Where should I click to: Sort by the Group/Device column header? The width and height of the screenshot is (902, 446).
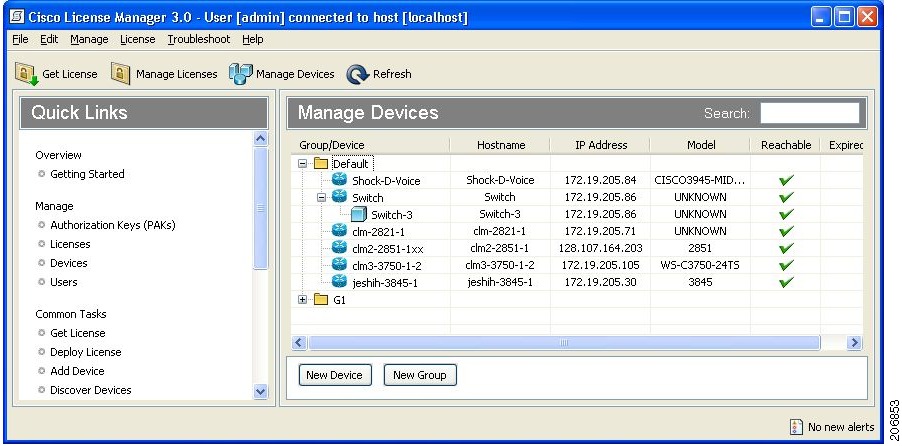pyautogui.click(x=370, y=145)
